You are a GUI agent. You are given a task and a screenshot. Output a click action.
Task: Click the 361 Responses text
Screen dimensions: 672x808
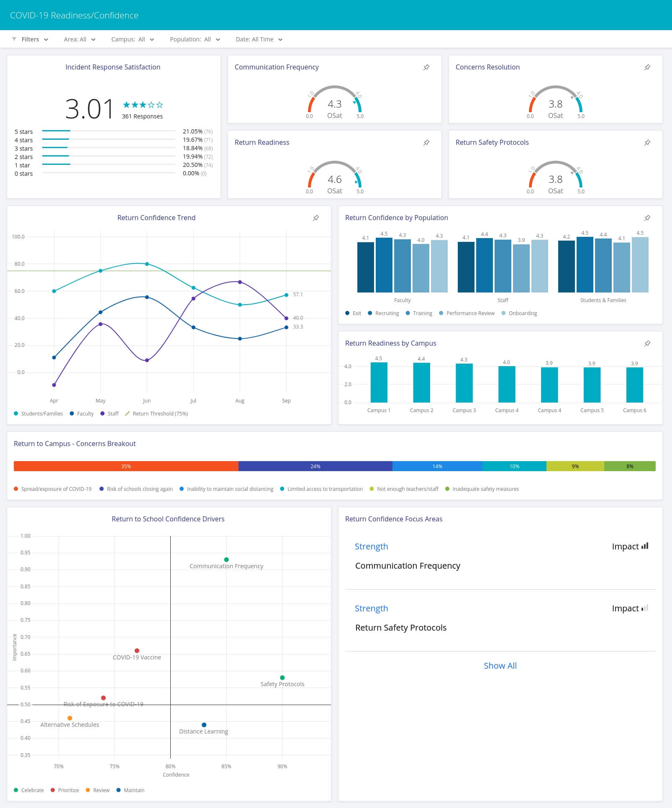coord(142,116)
